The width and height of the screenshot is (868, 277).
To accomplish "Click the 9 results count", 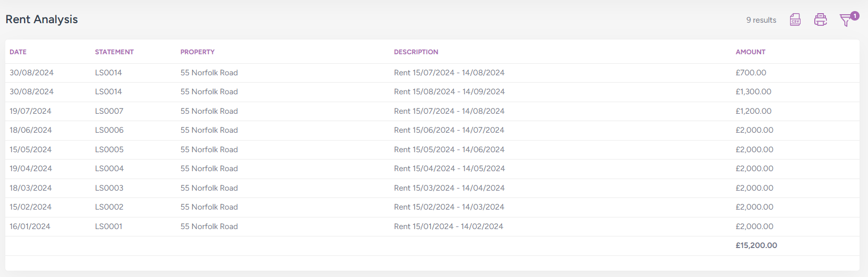I will tap(761, 20).
